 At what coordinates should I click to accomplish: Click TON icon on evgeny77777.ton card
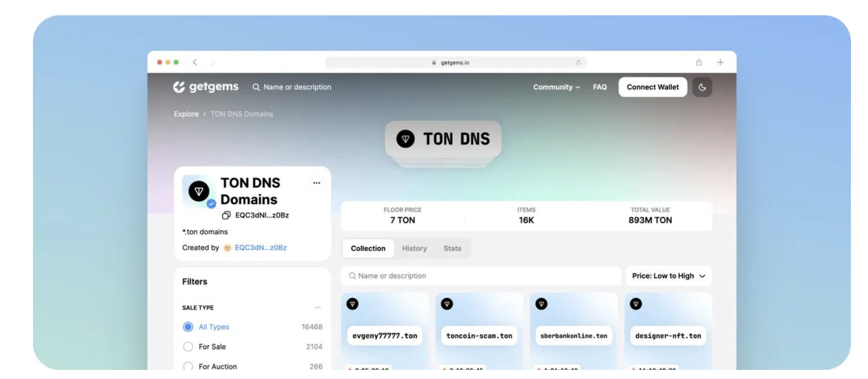[352, 304]
